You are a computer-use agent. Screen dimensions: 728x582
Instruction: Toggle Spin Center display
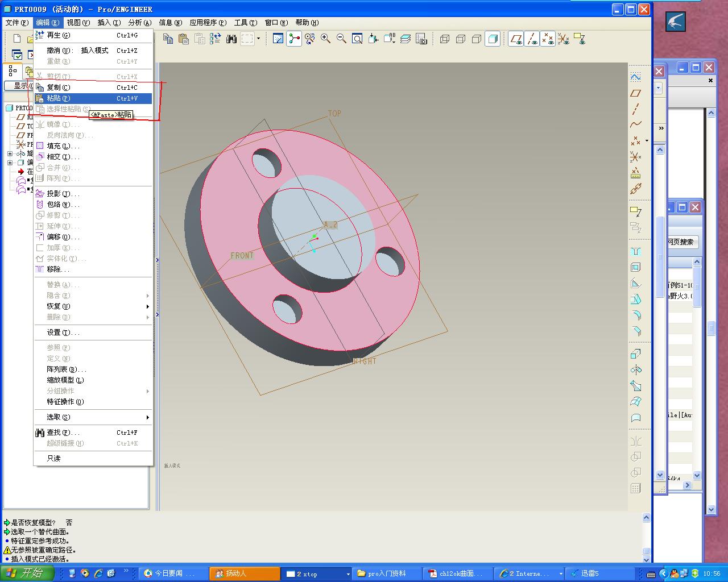(293, 39)
